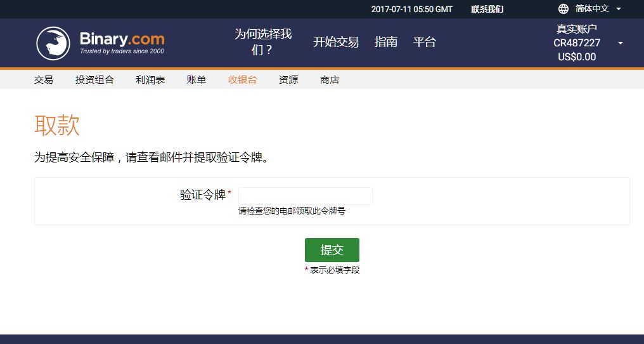Select account CR487227 balance info
The height and width of the screenshot is (344, 644).
577,43
